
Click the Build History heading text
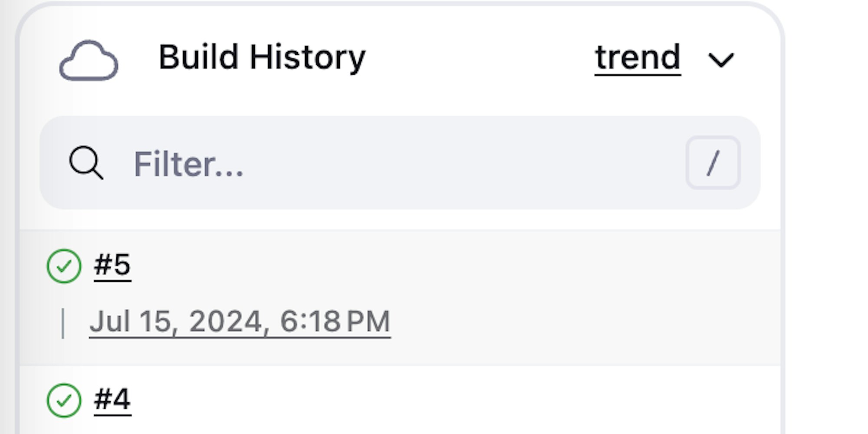click(262, 58)
